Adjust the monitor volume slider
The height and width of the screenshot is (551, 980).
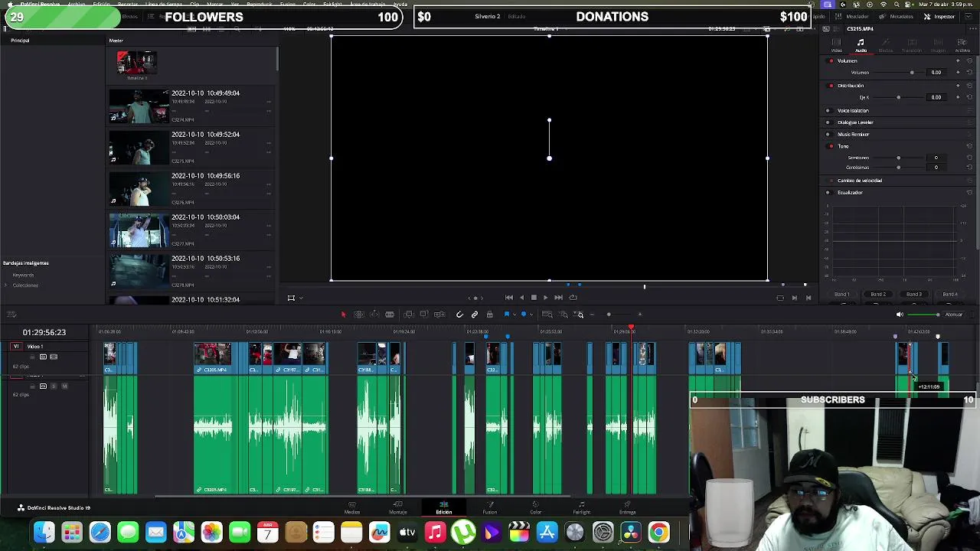point(924,315)
